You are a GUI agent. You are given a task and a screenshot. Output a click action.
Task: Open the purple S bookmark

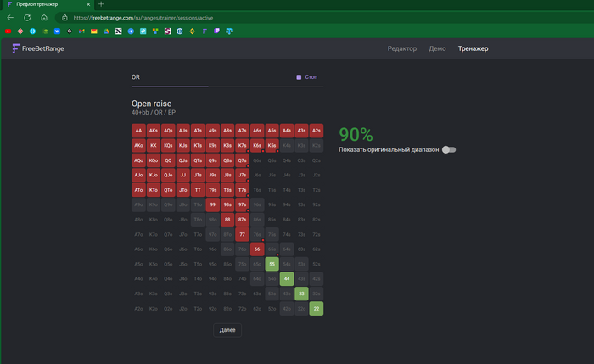(167, 31)
